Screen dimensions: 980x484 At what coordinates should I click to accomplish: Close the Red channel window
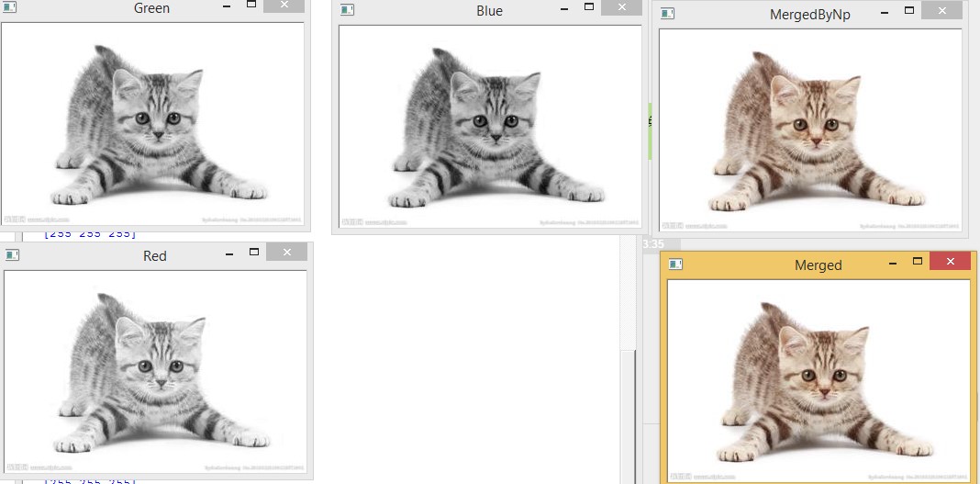pos(286,253)
